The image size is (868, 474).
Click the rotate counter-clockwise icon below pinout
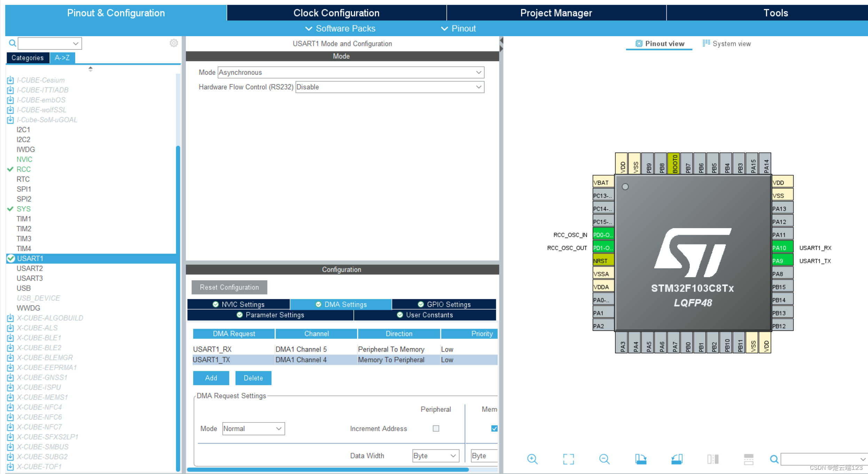(x=677, y=459)
